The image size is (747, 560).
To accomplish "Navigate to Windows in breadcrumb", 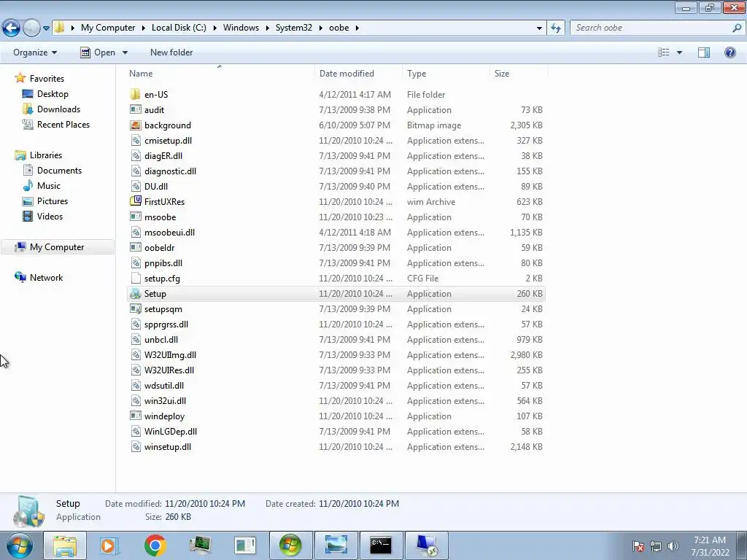I will pyautogui.click(x=241, y=28).
